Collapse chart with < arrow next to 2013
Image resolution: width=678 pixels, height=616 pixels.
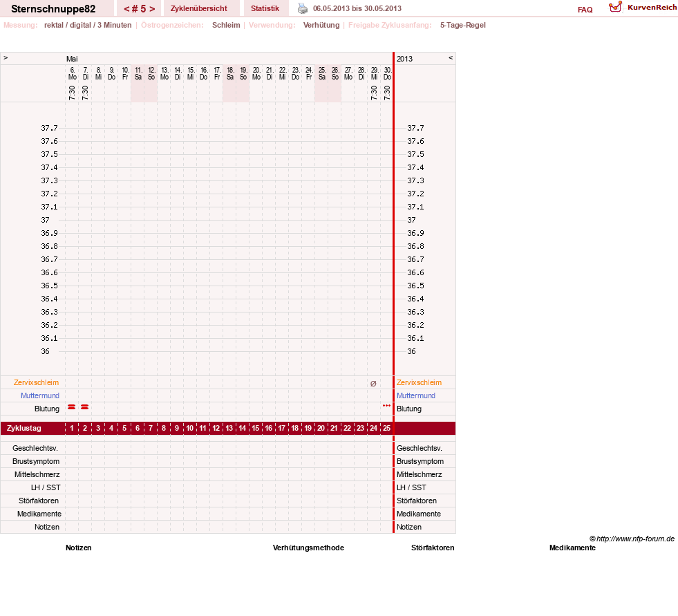(x=451, y=57)
